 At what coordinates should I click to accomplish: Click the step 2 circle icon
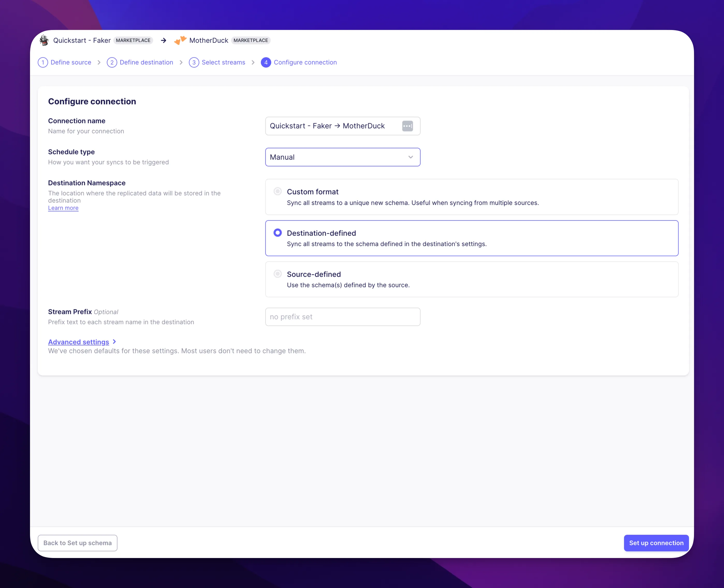(112, 62)
